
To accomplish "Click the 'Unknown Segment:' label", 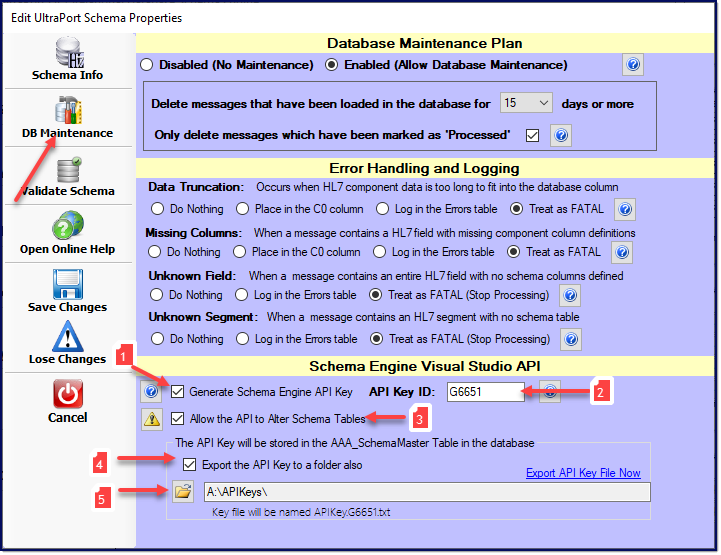I will click(203, 317).
